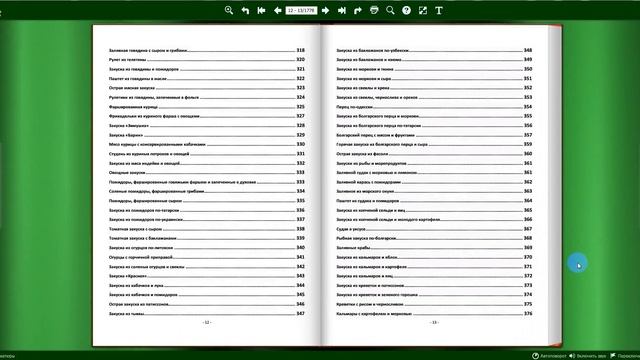
Task: Click the last right-page entry, page 376
Action: point(434,313)
